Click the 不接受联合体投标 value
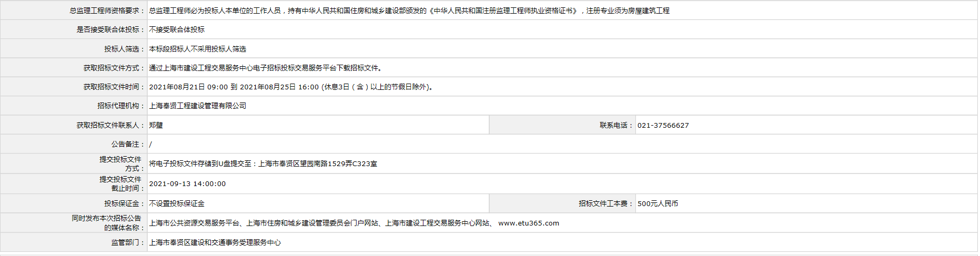The width and height of the screenshot is (980, 256). pos(177,30)
